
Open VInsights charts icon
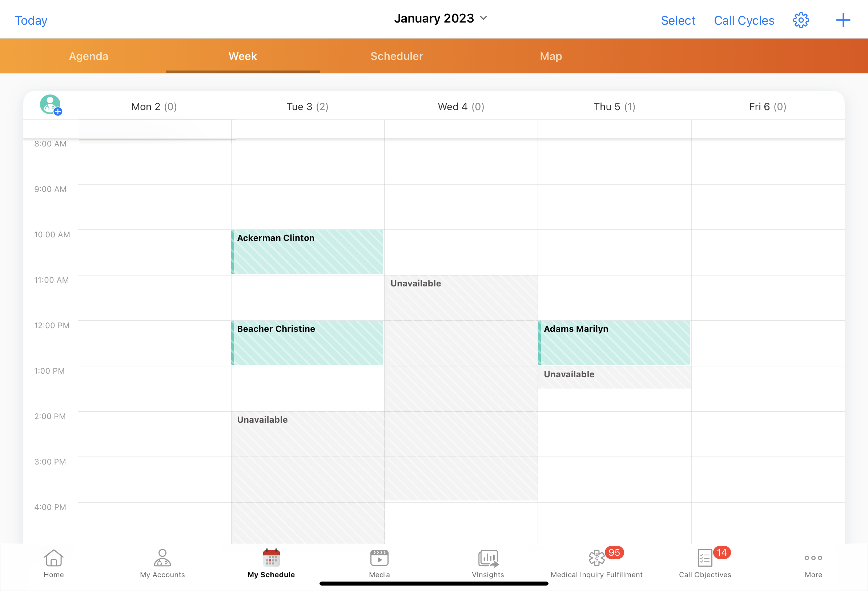click(488, 563)
